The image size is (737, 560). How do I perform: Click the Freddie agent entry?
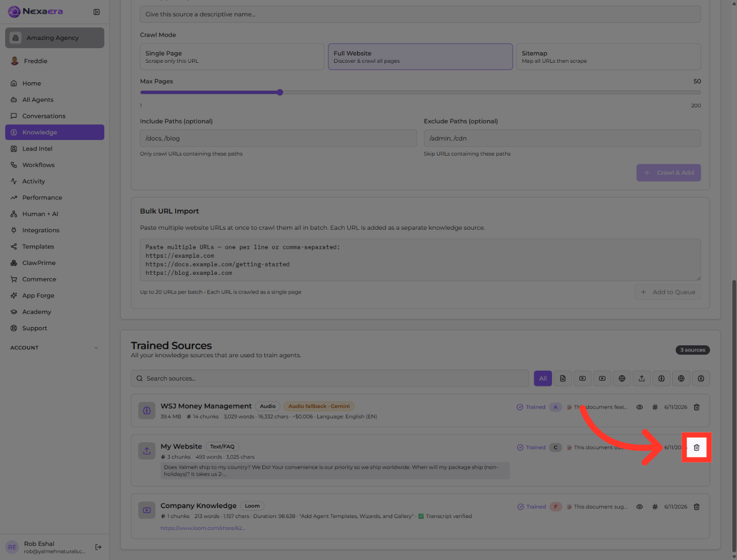coord(54,61)
